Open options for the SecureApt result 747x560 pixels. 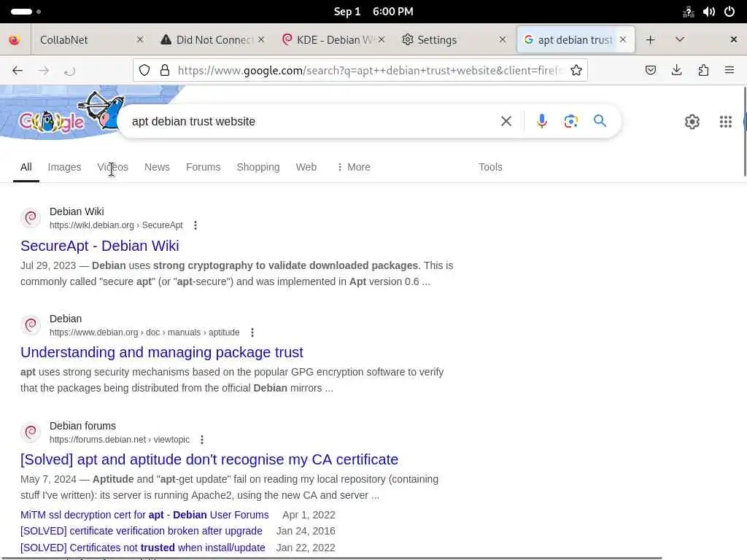(x=196, y=225)
